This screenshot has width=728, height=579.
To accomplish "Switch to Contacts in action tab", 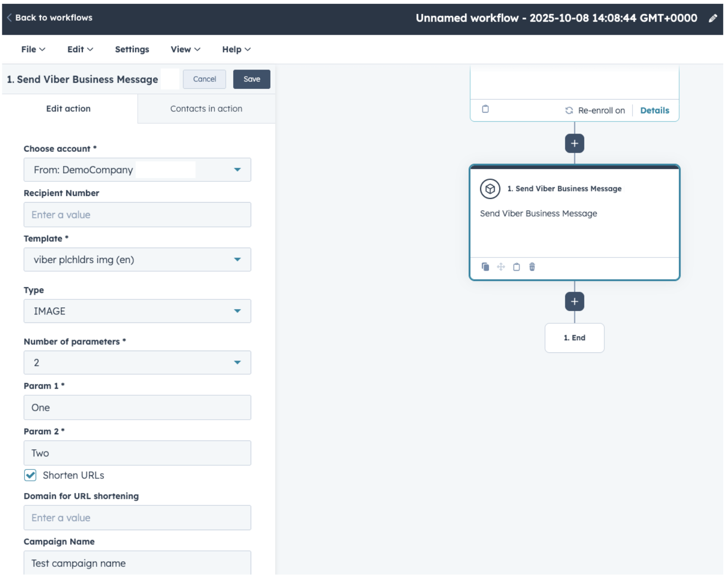I will tap(206, 109).
